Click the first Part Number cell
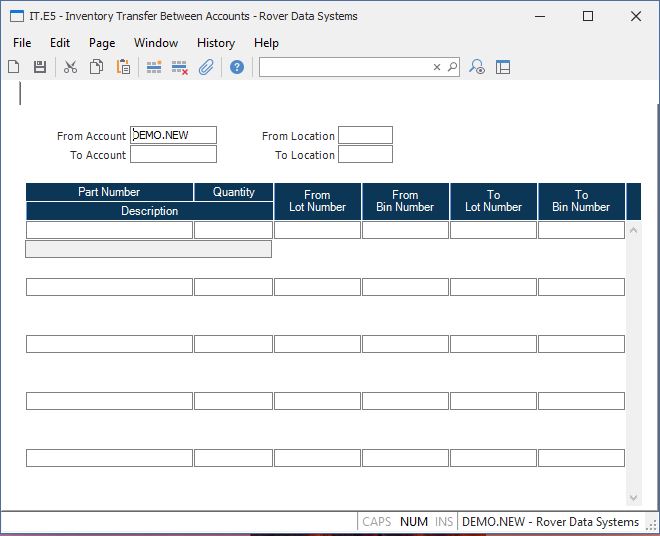660x536 pixels. tap(109, 230)
